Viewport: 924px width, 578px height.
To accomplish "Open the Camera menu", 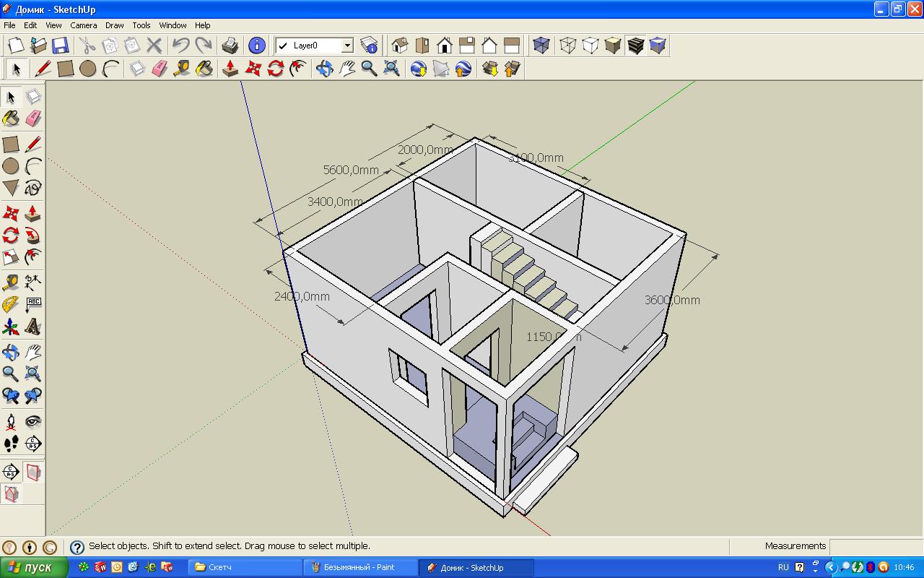I will [83, 25].
